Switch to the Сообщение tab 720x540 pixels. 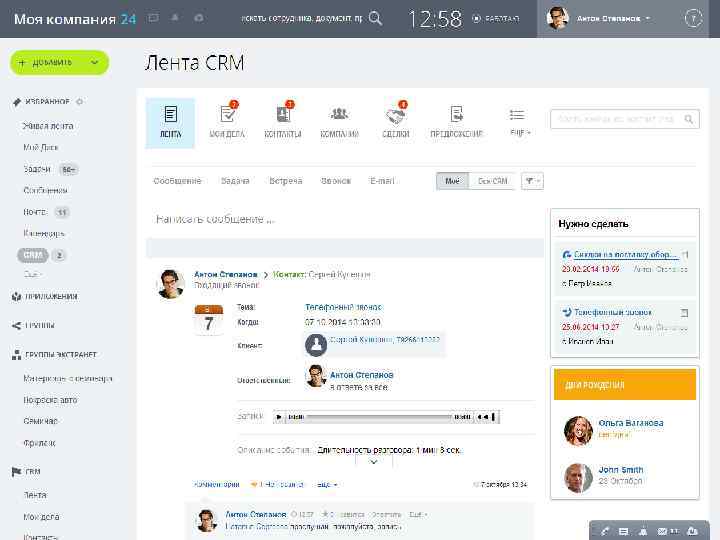(x=177, y=181)
